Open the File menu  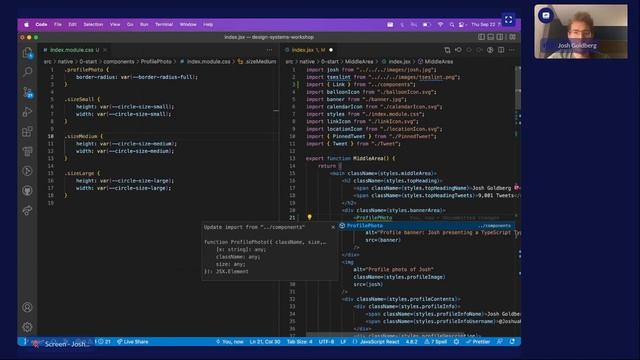click(x=58, y=24)
